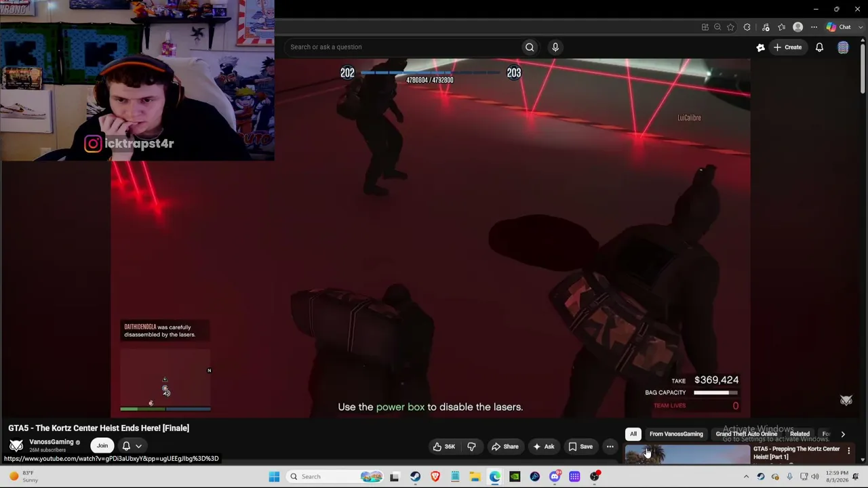Start voice search with the microphone icon
This screenshot has height=488, width=868.
[555, 47]
